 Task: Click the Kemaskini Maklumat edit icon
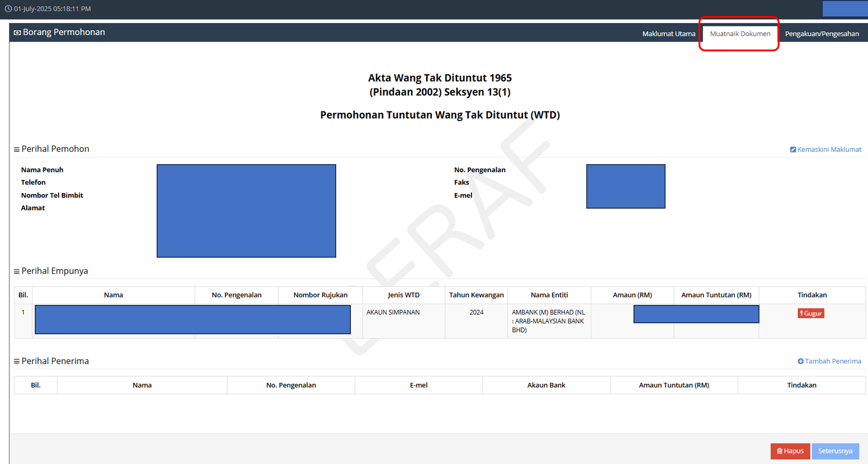pos(793,149)
